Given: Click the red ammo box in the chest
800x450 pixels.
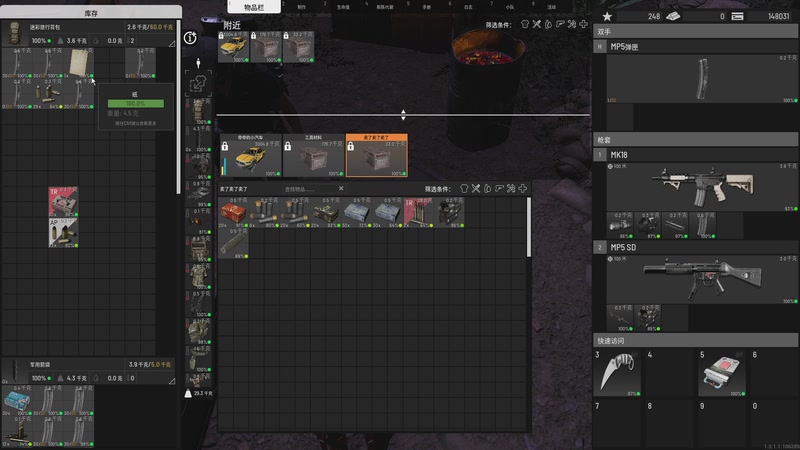Looking at the screenshot, I should point(233,212).
